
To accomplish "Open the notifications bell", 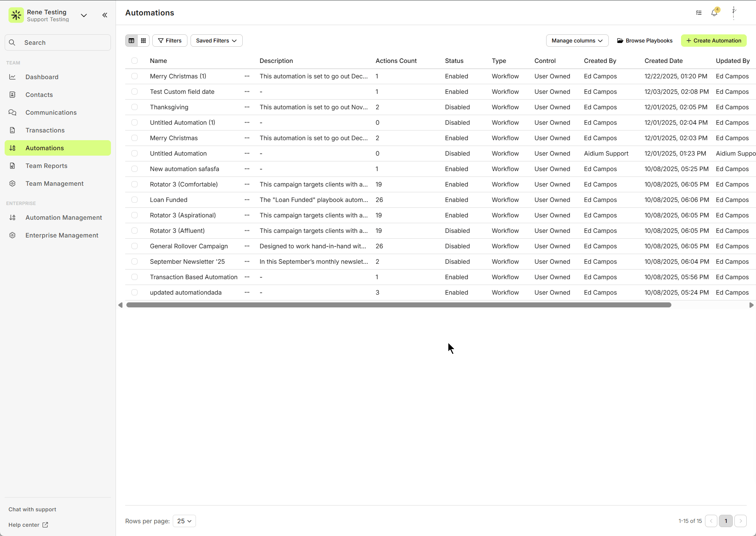I will tap(714, 13).
